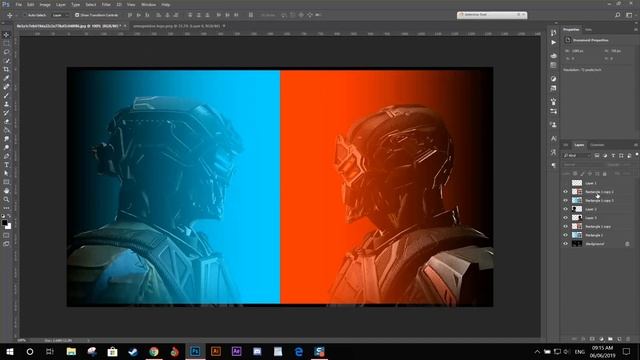The image size is (640, 360).
Task: Open the Image menu
Action: [45, 4]
